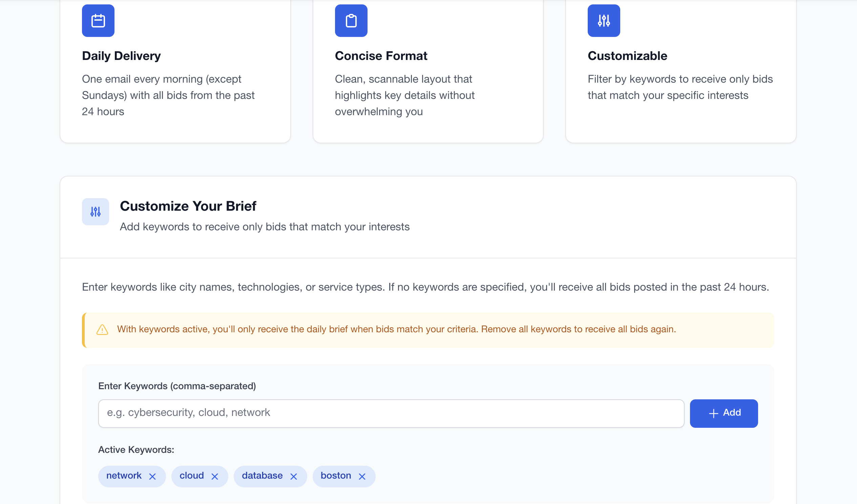
Task: Select the boston keyword chip label
Action: click(336, 476)
